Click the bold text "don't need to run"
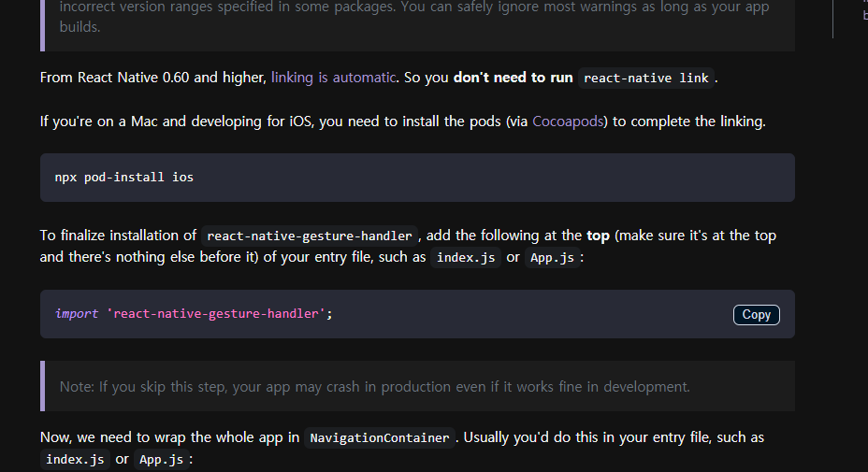 514,78
